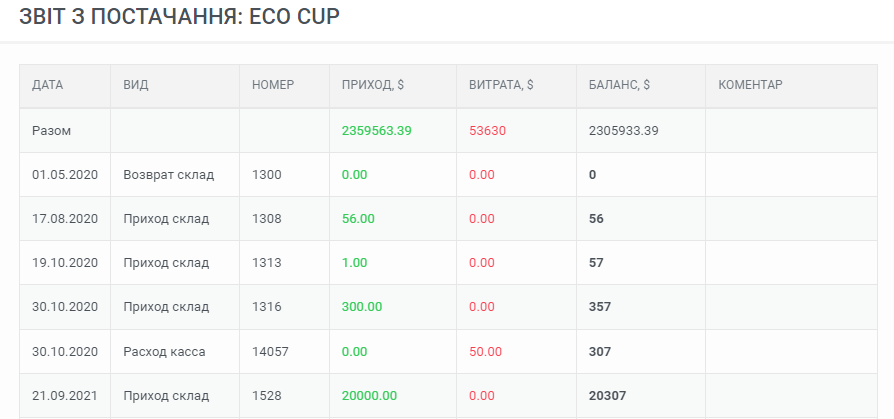Click the КОМЕНТАР column header

click(x=750, y=85)
